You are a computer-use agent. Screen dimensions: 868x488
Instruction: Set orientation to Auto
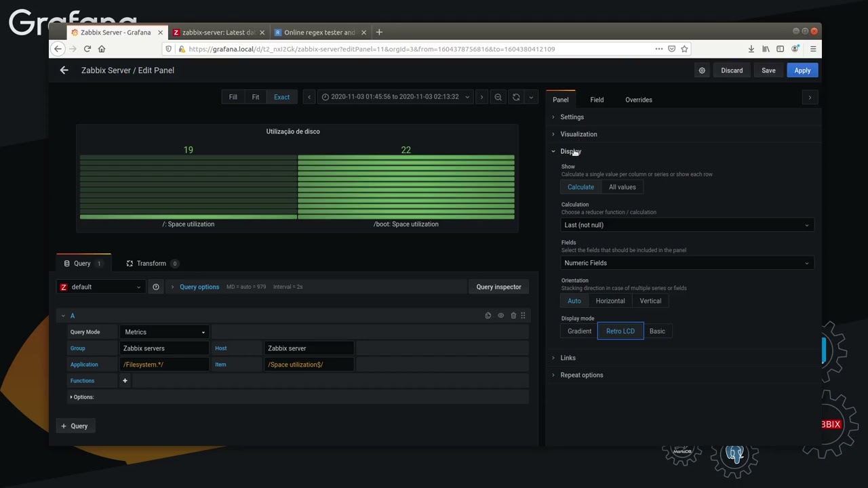click(x=574, y=301)
